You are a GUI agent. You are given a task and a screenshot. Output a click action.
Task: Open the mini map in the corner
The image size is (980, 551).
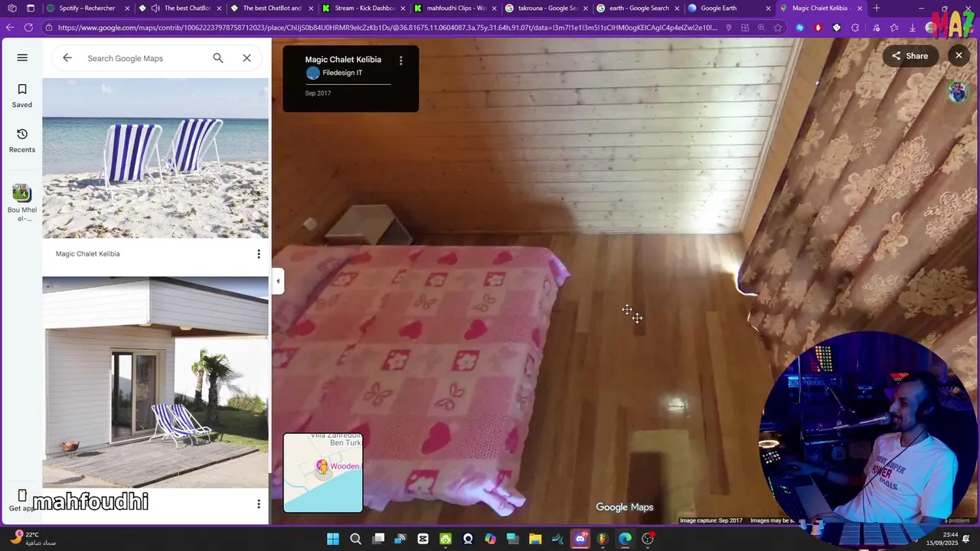point(323,472)
